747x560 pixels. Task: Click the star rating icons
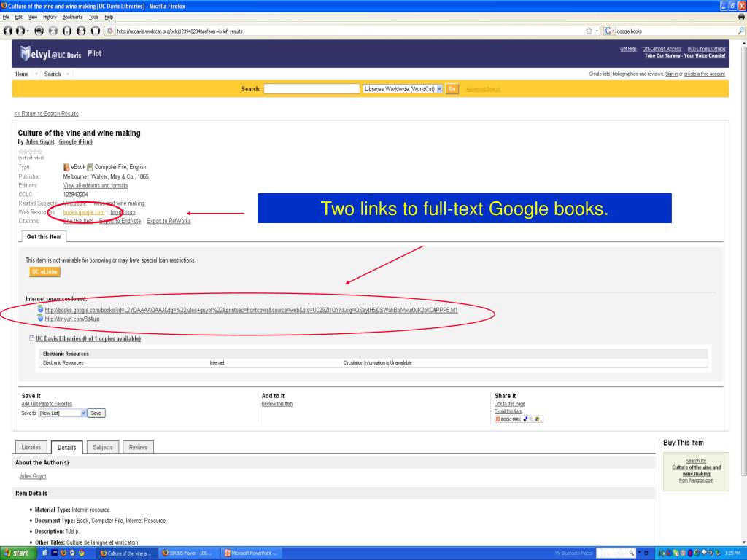point(30,152)
